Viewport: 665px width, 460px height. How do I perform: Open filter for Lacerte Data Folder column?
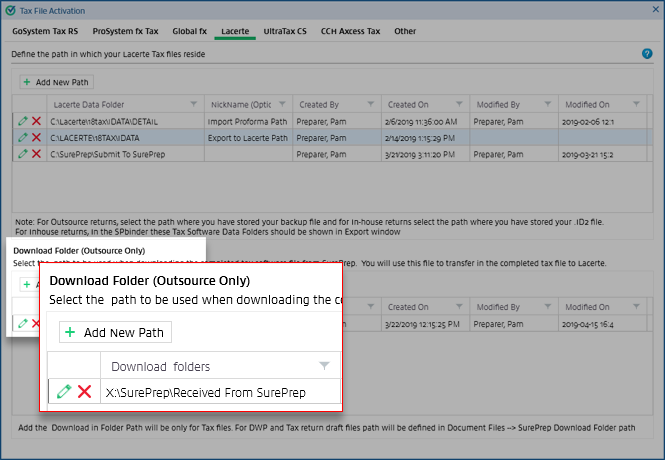pos(195,104)
